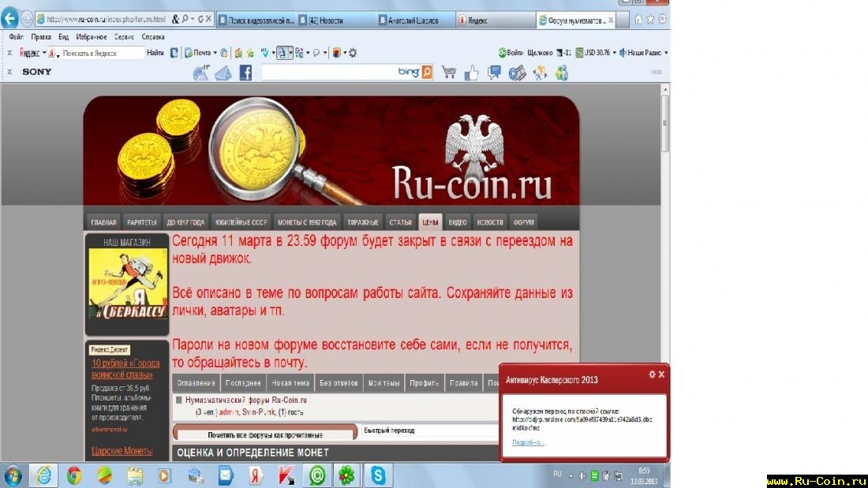Click the Найти search button
The height and width of the screenshot is (488, 868).
click(x=155, y=53)
